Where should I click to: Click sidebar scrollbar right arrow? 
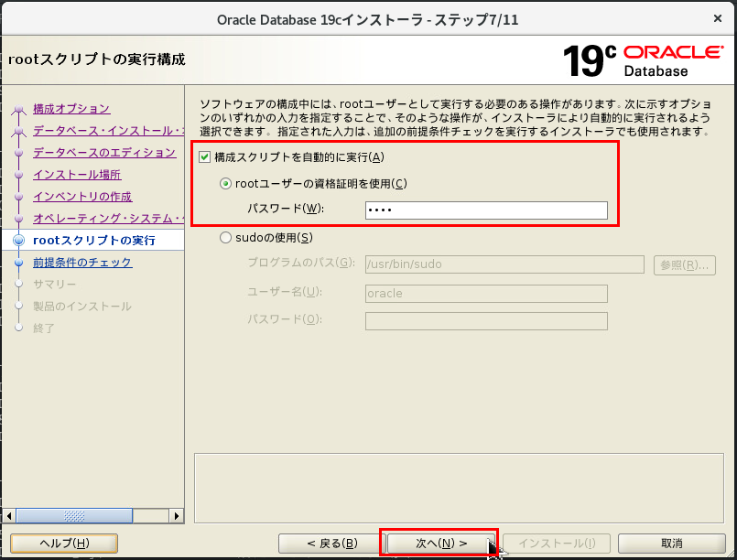177,516
